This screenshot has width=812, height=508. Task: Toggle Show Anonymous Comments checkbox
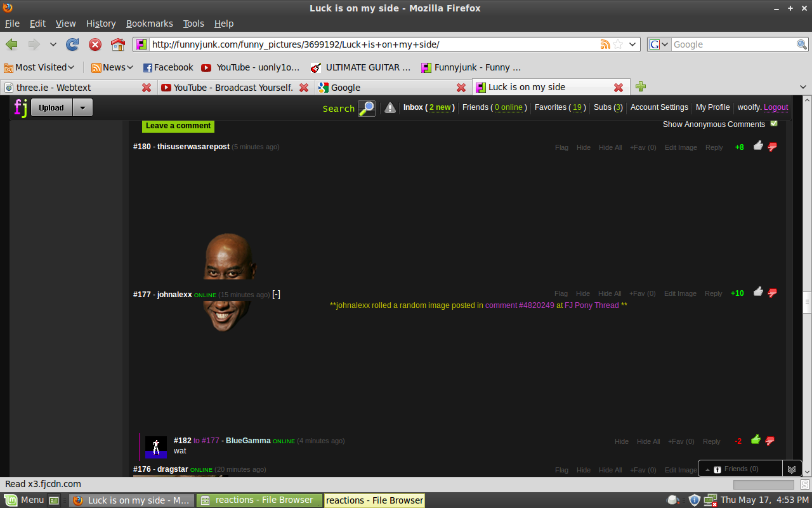point(773,124)
